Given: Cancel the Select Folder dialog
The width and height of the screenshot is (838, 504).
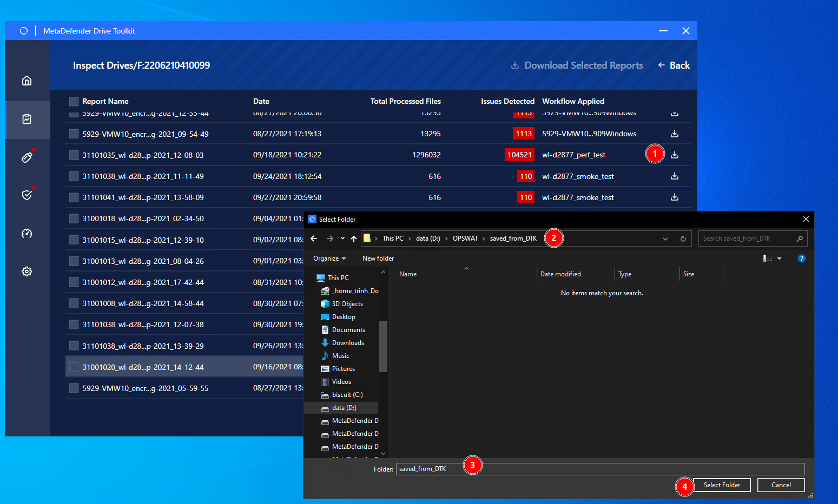Looking at the screenshot, I should [781, 485].
